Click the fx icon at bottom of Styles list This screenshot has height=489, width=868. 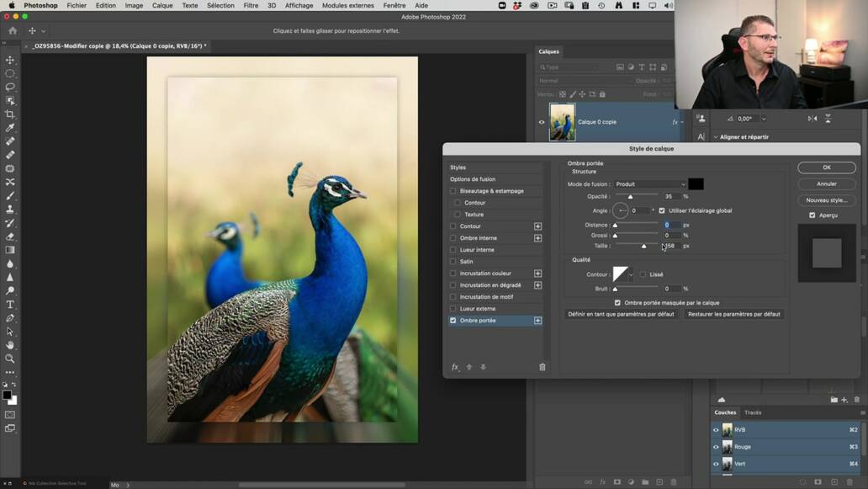tap(455, 367)
